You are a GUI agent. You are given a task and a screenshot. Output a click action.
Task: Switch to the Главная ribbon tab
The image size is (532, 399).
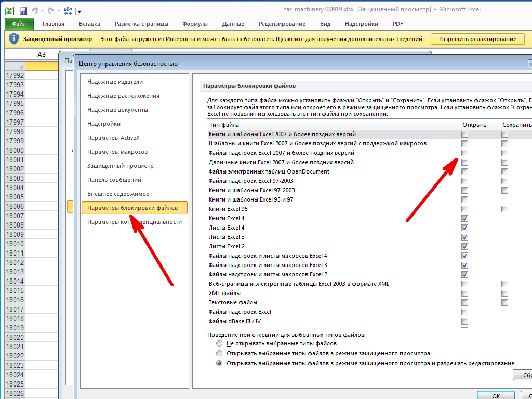(x=54, y=24)
